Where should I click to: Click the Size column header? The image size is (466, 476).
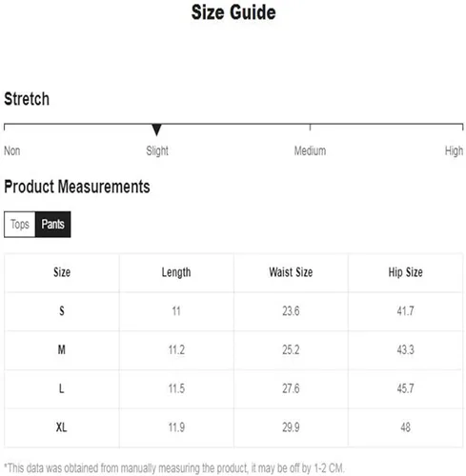(62, 272)
